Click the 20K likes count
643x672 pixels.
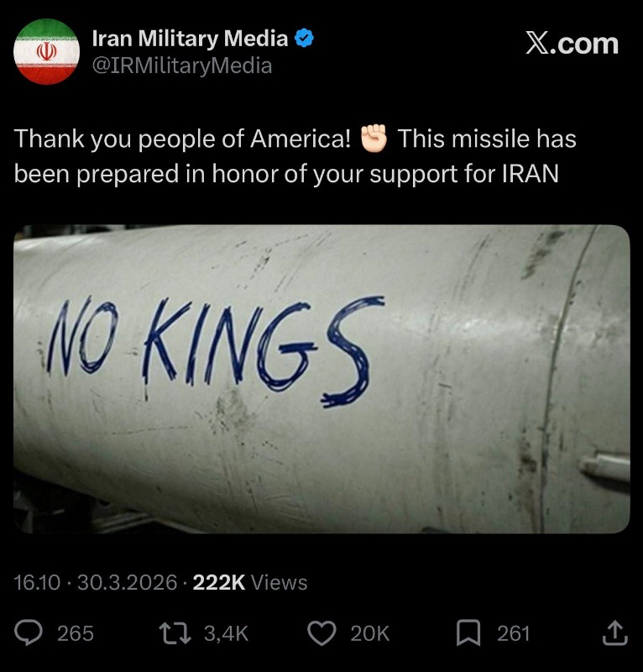(369, 633)
